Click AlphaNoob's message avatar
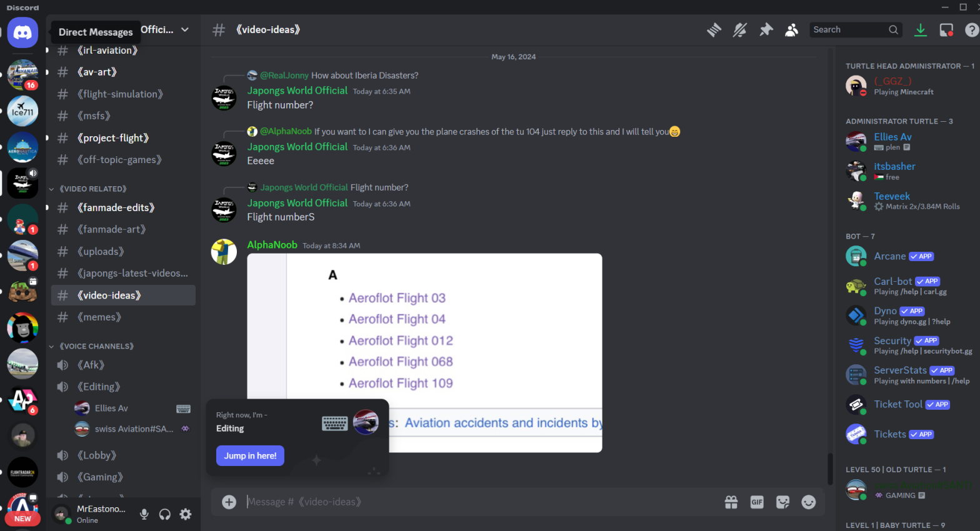This screenshot has height=531, width=980. coord(224,252)
